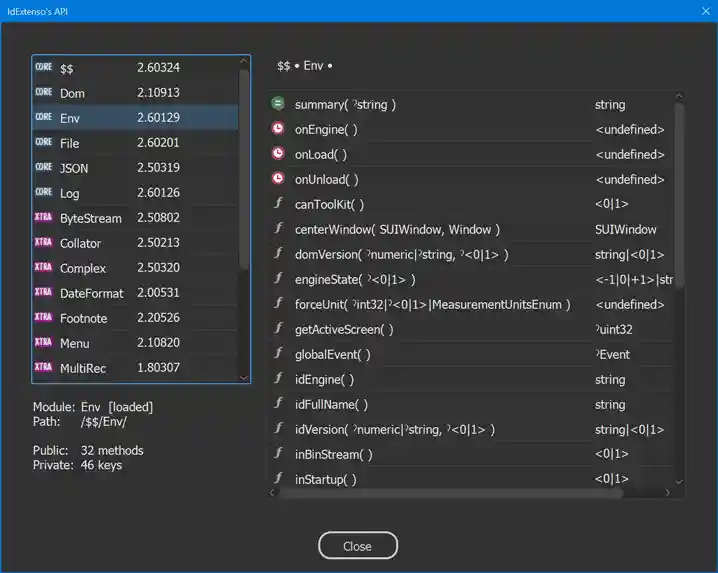718x573 pixels.
Task: Click the CORE badge next to JSON
Action: (x=44, y=167)
